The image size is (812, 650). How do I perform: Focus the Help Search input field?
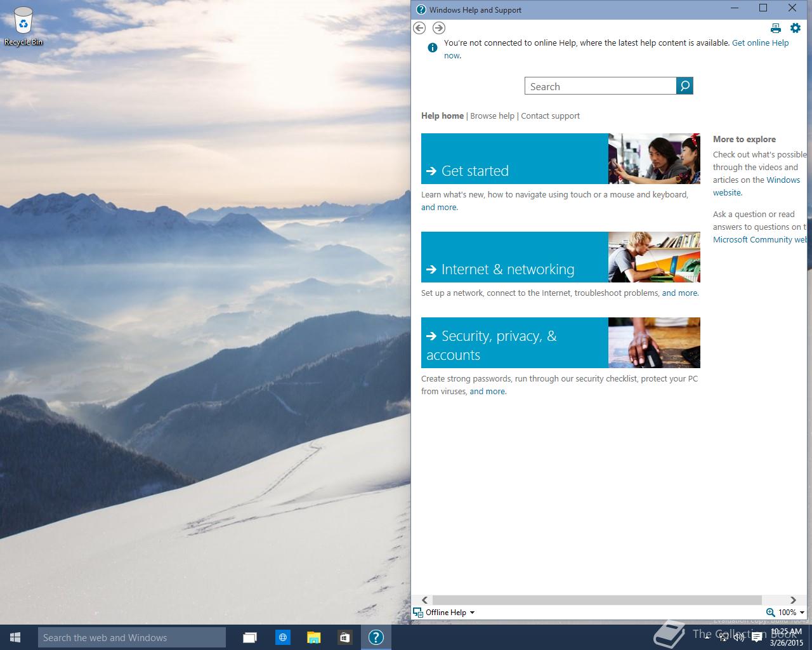pyautogui.click(x=601, y=86)
